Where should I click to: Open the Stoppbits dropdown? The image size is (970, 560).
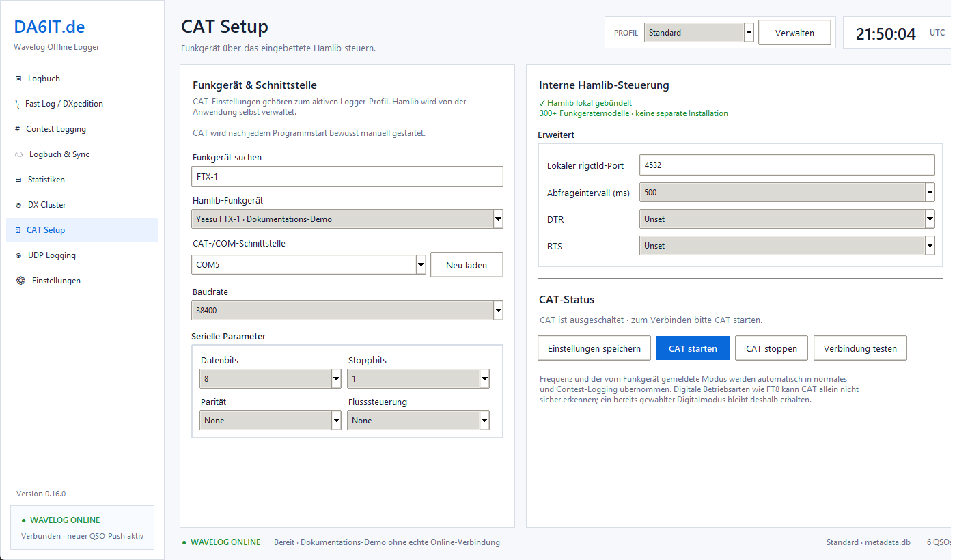418,378
